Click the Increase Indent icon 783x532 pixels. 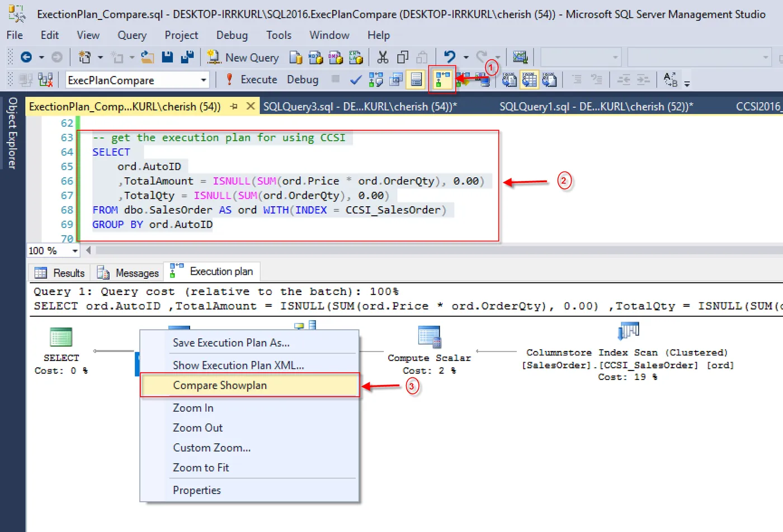pos(643,80)
